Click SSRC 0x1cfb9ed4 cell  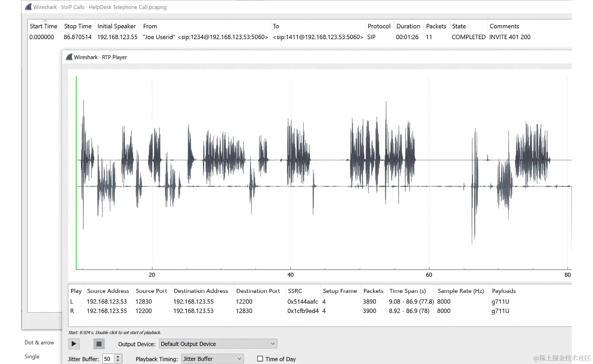click(x=303, y=311)
